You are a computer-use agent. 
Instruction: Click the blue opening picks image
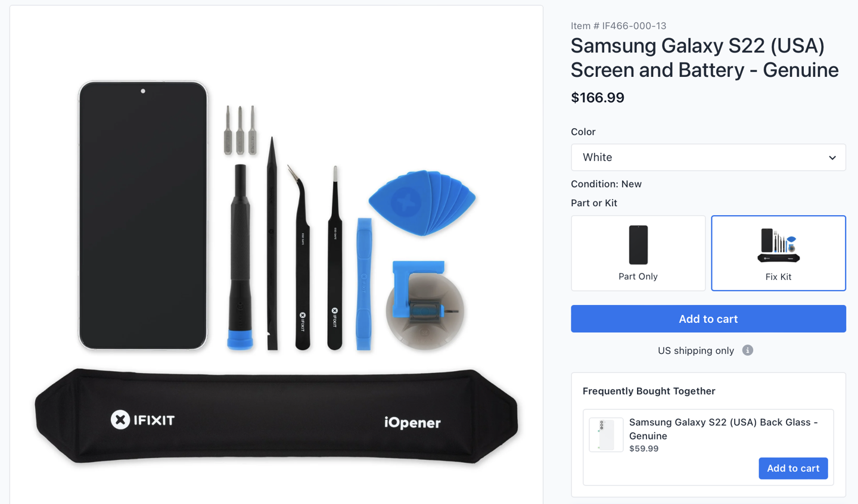pyautogui.click(x=422, y=203)
